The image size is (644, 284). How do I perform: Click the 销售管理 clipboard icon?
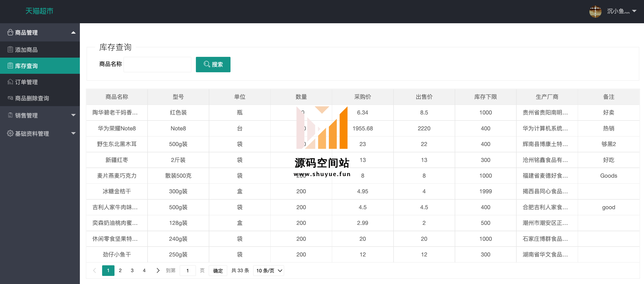point(10,115)
